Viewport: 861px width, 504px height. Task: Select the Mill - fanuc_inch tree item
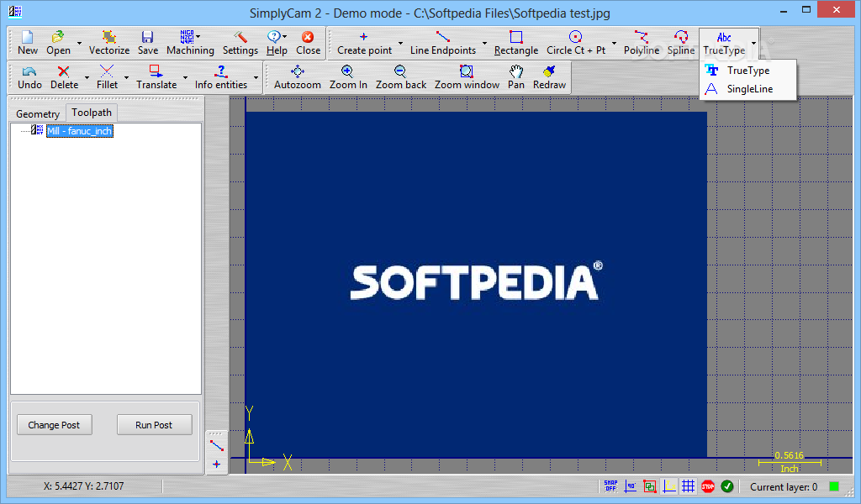click(x=80, y=131)
